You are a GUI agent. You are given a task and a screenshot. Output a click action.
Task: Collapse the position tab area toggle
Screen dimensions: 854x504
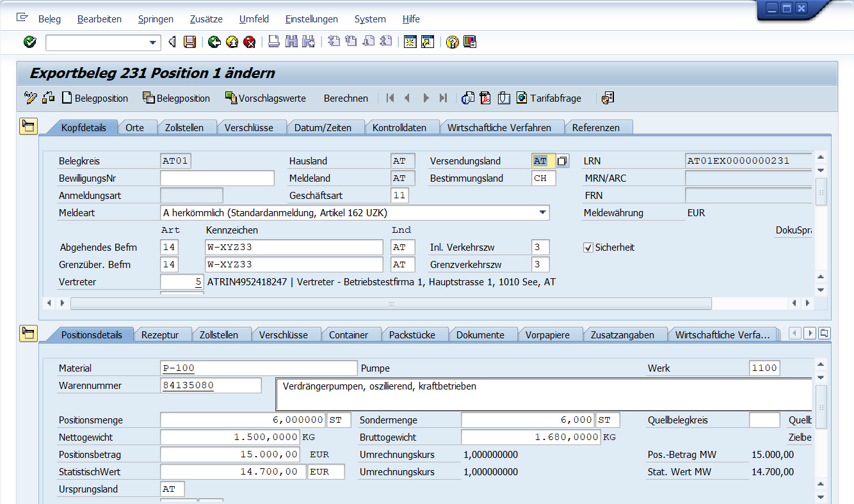pyautogui.click(x=28, y=333)
